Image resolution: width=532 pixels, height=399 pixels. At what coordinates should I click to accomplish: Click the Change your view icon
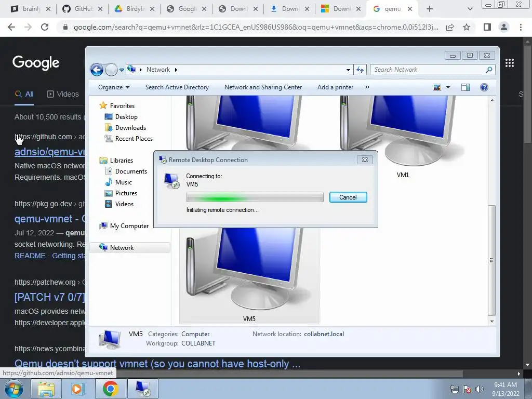437,87
